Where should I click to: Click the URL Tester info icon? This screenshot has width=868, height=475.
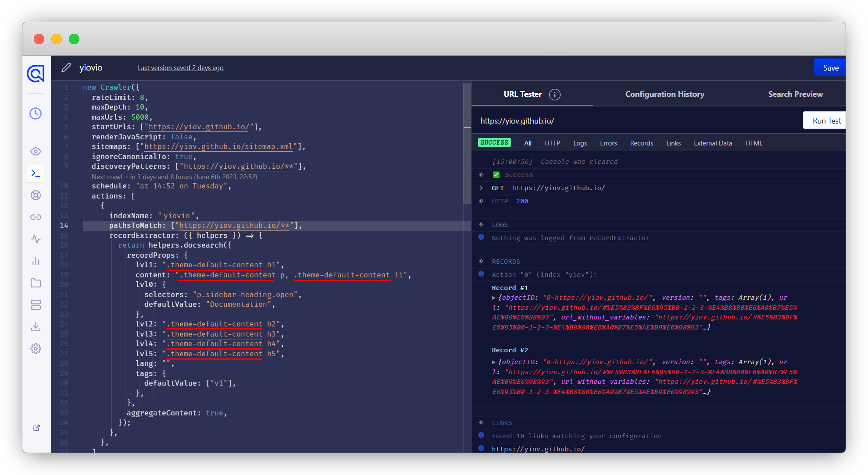point(554,95)
